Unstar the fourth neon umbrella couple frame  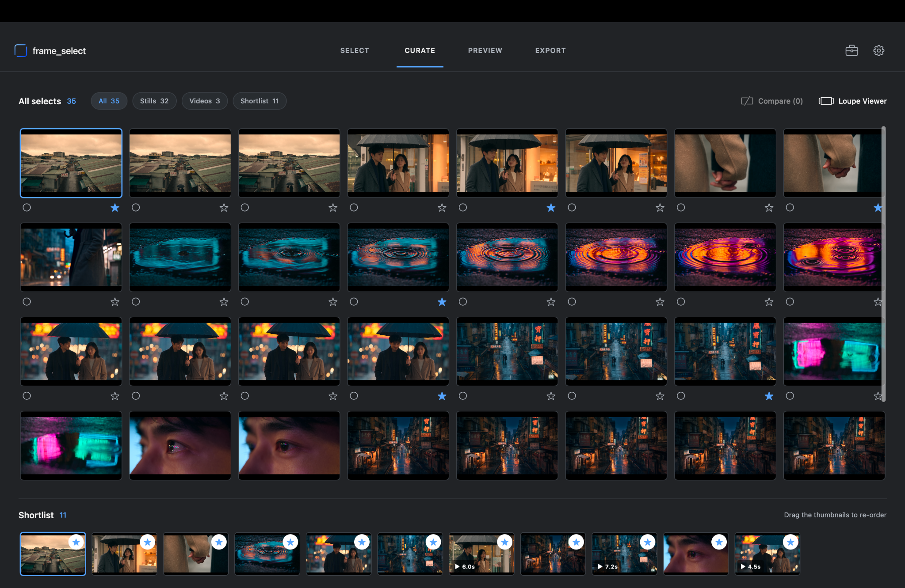pos(442,396)
